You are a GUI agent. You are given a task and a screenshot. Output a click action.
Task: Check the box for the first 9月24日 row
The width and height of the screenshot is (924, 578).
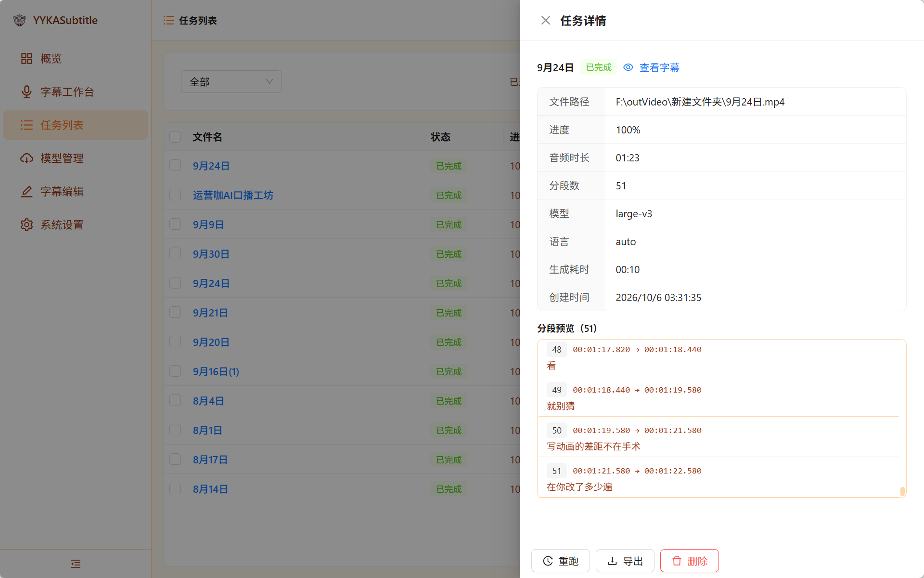pyautogui.click(x=175, y=166)
